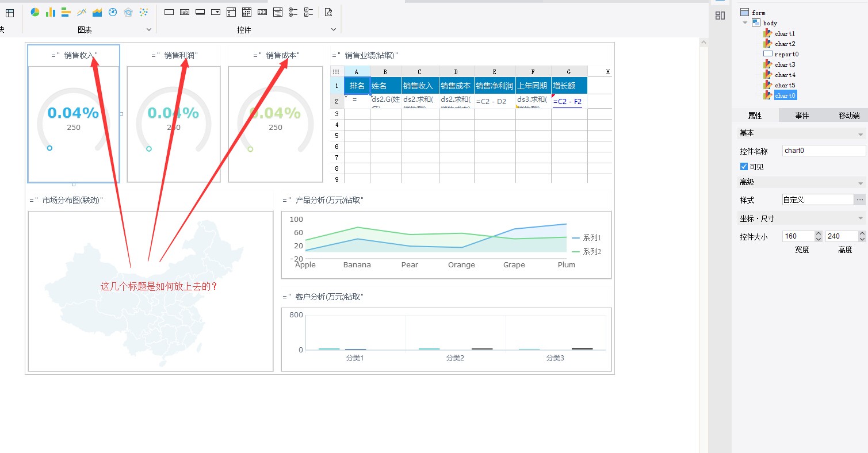868x453 pixels.
Task: Select chart5 in the component tree
Action: tap(785, 85)
